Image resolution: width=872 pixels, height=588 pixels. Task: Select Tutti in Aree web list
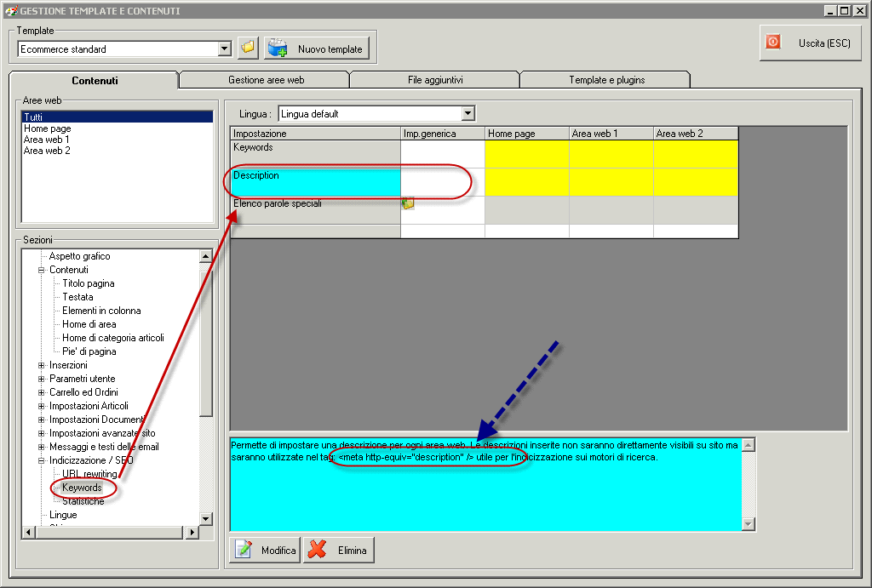(x=118, y=117)
